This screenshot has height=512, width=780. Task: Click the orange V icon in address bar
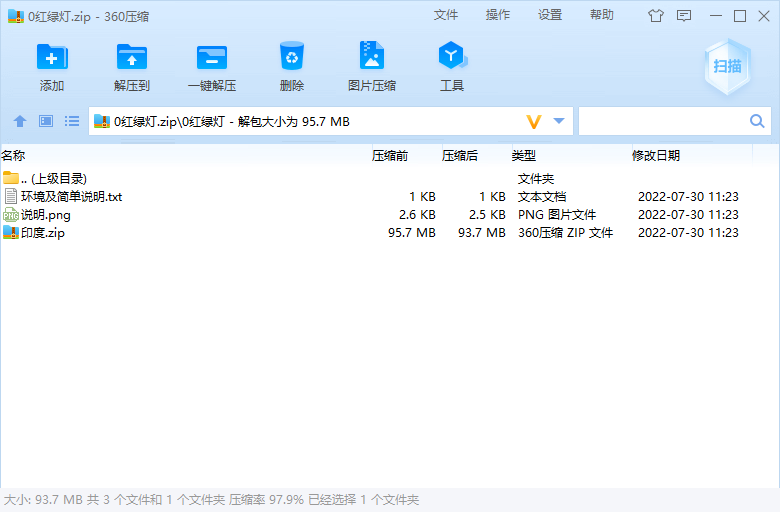[534, 121]
